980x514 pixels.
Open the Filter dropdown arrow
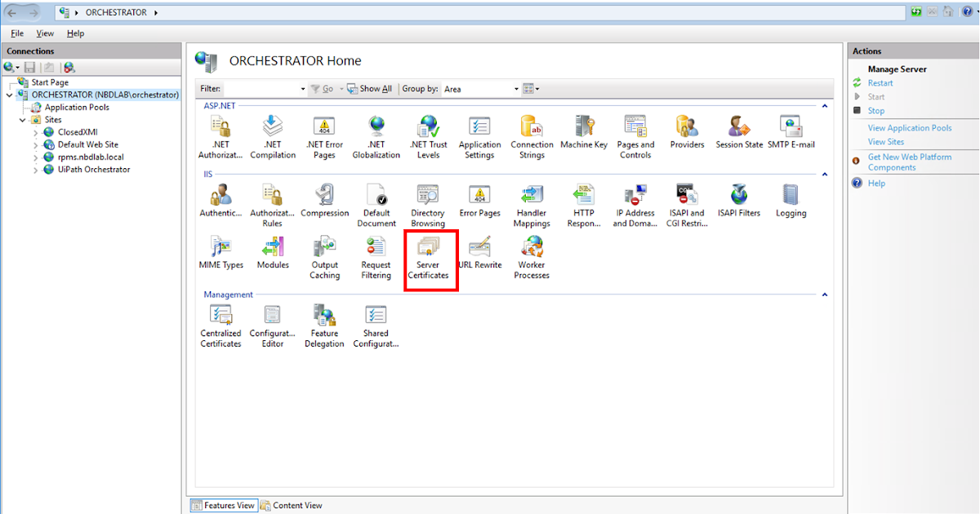(303, 89)
